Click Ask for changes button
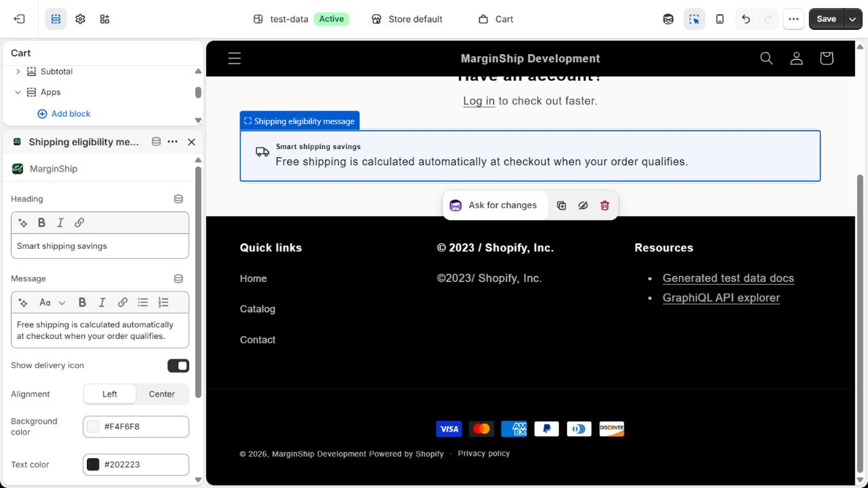The height and width of the screenshot is (488, 868). point(494,206)
